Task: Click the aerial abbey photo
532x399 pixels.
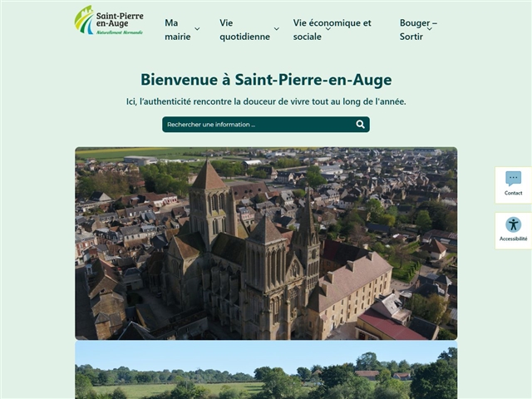Action: (x=266, y=244)
